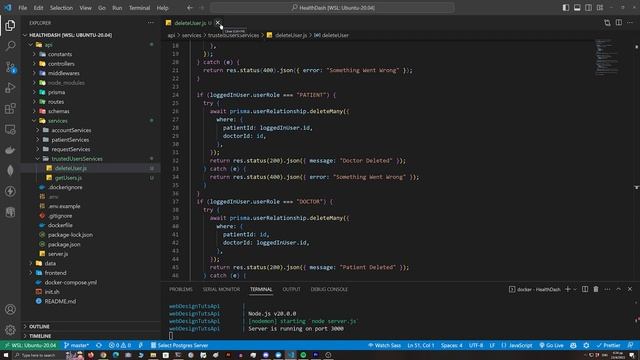Switch to the Problems tab

[x=181, y=289]
